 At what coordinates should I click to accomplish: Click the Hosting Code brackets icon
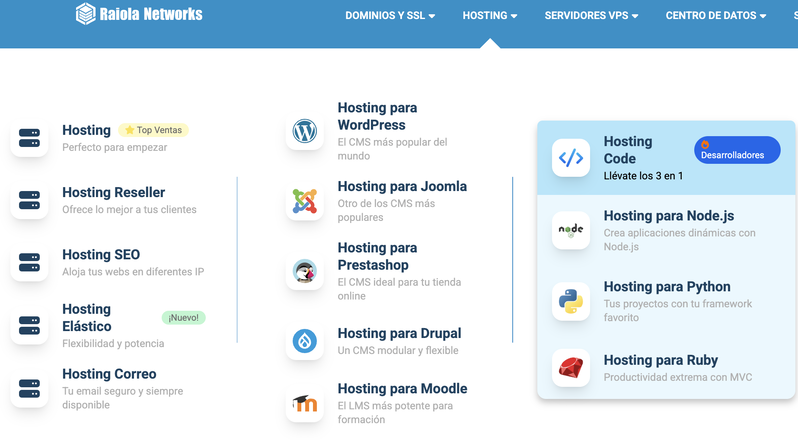(571, 158)
